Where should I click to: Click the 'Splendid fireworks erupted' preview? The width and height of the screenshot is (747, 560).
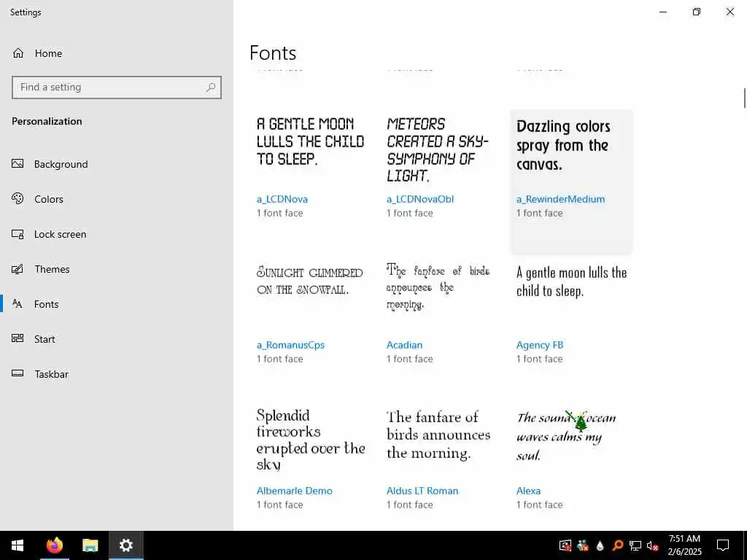[x=311, y=440]
